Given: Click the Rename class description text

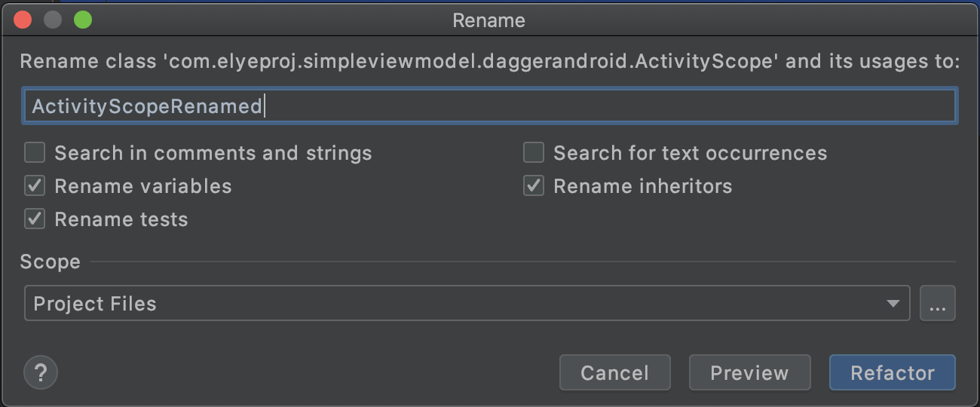Looking at the screenshot, I should (x=490, y=61).
